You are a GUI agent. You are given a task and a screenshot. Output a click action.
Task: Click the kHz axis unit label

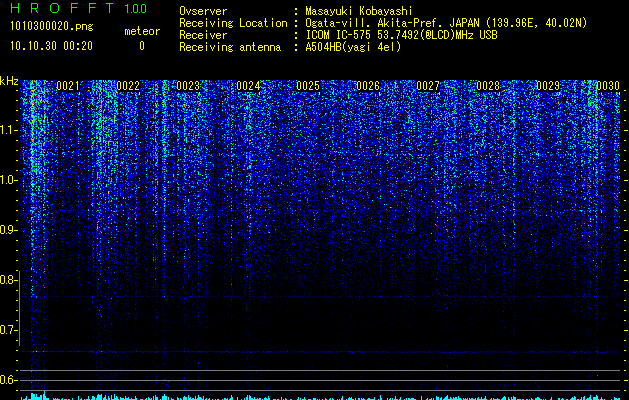click(x=9, y=82)
